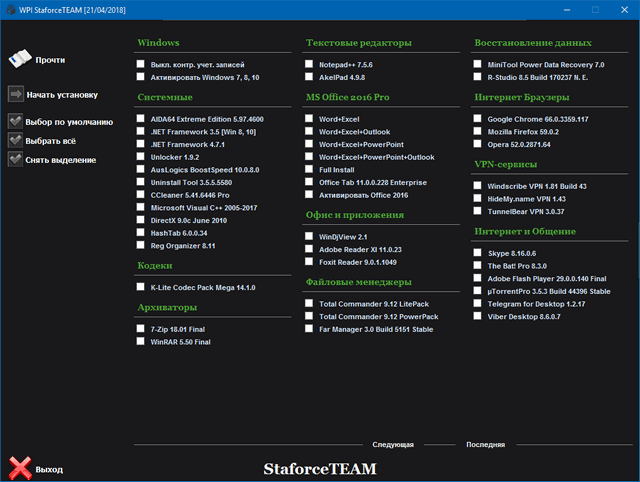This screenshot has height=482, width=640.
Task: Enable the Google Chrome 66 checkbox
Action: pyautogui.click(x=479, y=119)
